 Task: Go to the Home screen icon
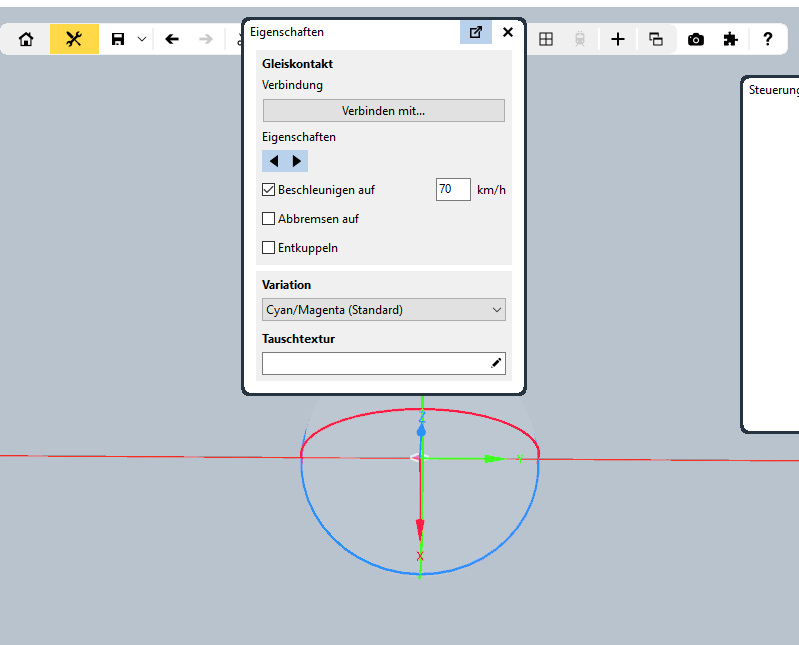tap(26, 39)
